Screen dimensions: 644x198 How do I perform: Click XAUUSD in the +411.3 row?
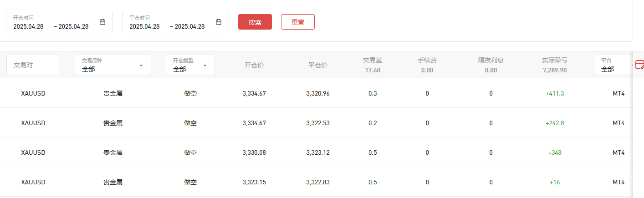click(33, 93)
